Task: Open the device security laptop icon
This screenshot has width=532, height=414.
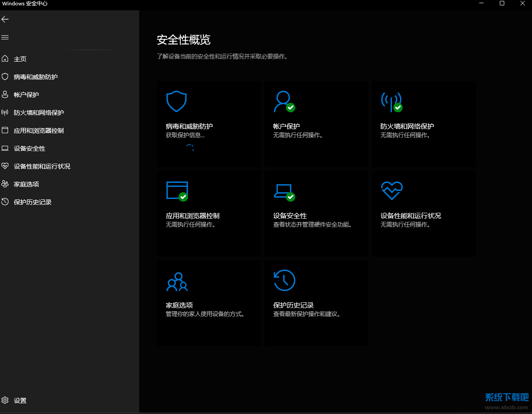Action: pyautogui.click(x=284, y=190)
